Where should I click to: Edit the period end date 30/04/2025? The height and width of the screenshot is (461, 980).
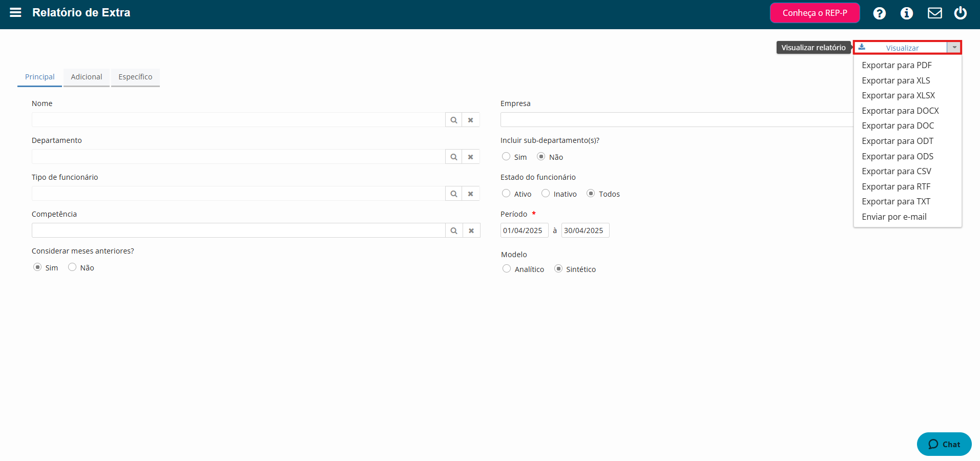[x=585, y=230]
